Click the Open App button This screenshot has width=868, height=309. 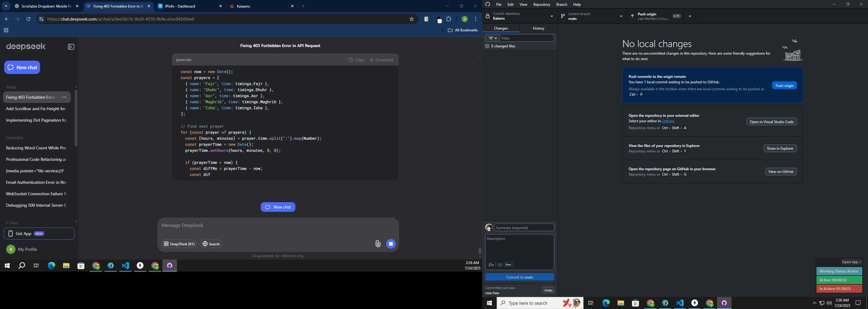point(851,262)
